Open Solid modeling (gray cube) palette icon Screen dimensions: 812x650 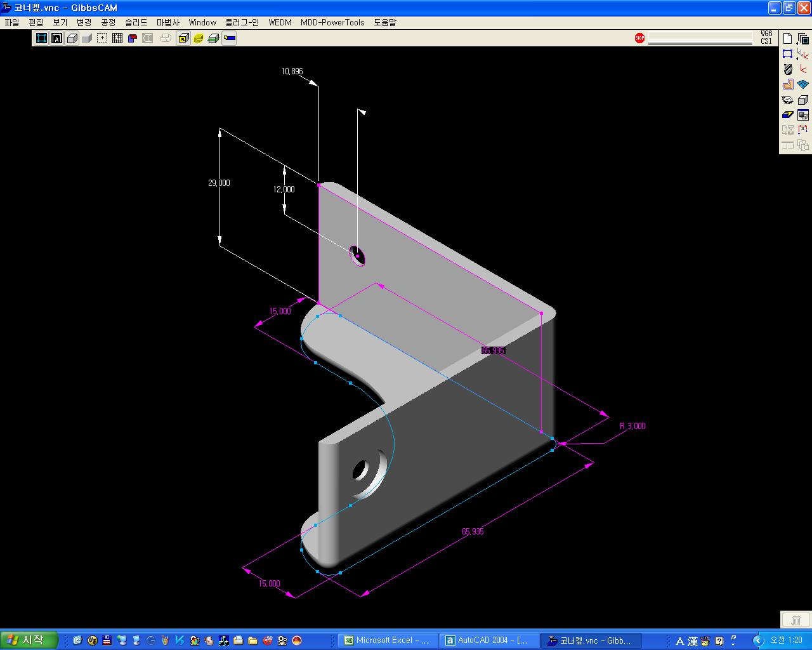pyautogui.click(x=803, y=100)
